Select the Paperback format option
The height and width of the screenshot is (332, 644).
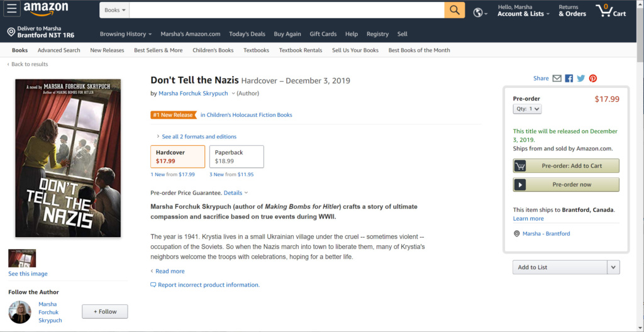point(236,157)
